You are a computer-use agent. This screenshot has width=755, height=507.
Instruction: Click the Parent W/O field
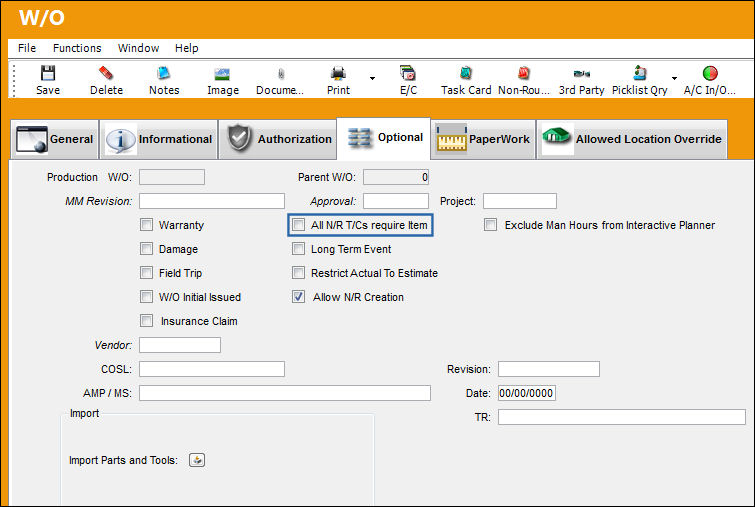click(396, 177)
